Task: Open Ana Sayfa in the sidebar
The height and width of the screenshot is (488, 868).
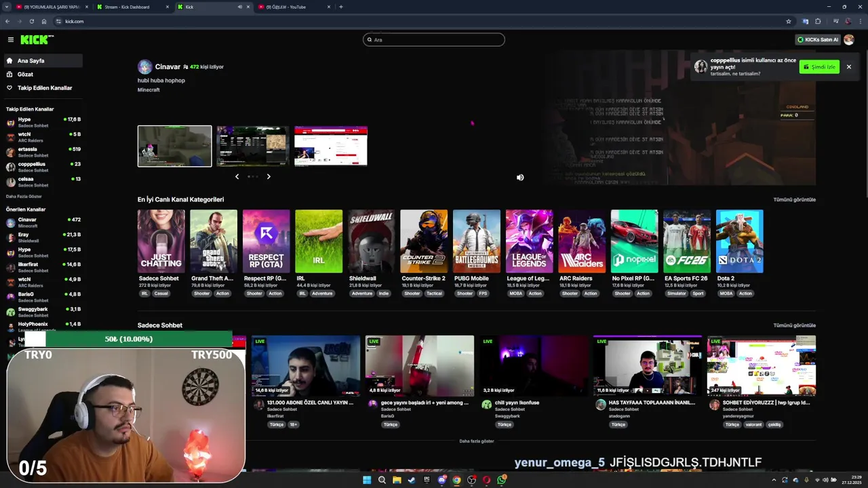Action: point(43,60)
